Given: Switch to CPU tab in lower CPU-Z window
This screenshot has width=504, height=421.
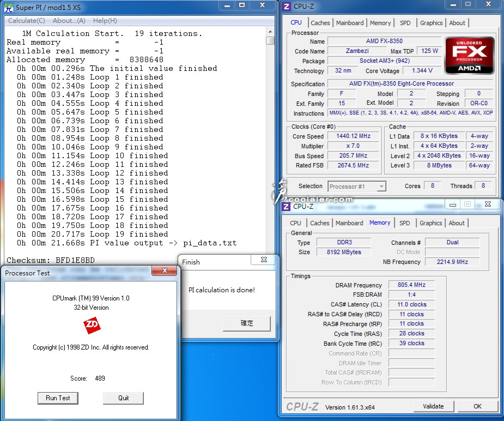Looking at the screenshot, I should [295, 223].
